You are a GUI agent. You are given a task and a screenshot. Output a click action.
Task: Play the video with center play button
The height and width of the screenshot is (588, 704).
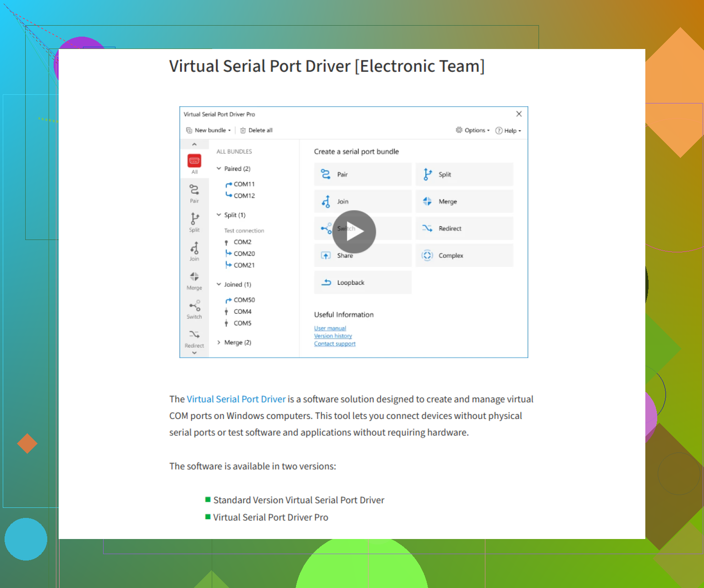pyautogui.click(x=354, y=232)
